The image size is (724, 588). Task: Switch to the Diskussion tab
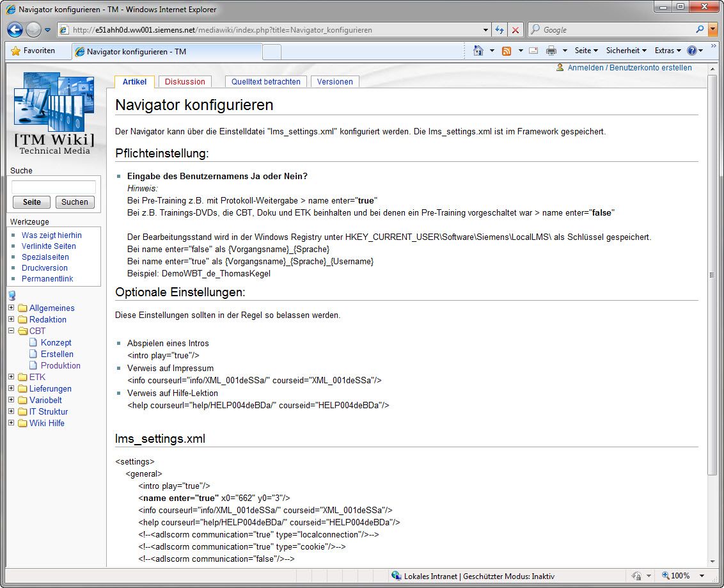[185, 82]
